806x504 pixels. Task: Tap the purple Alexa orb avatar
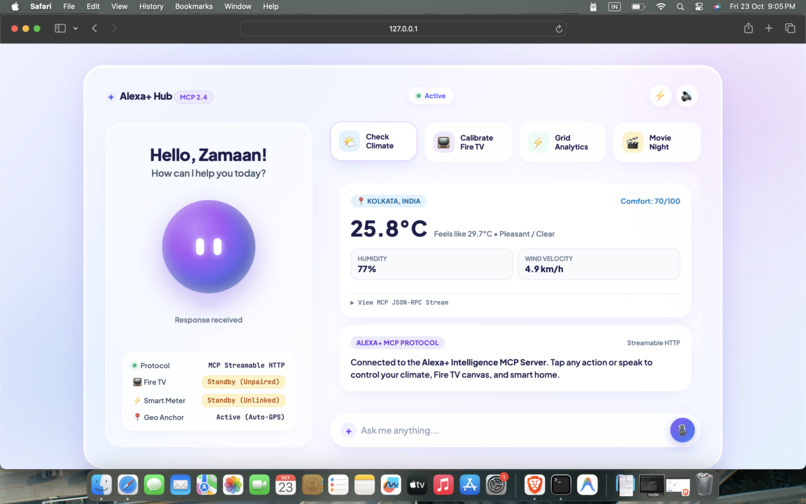209,246
